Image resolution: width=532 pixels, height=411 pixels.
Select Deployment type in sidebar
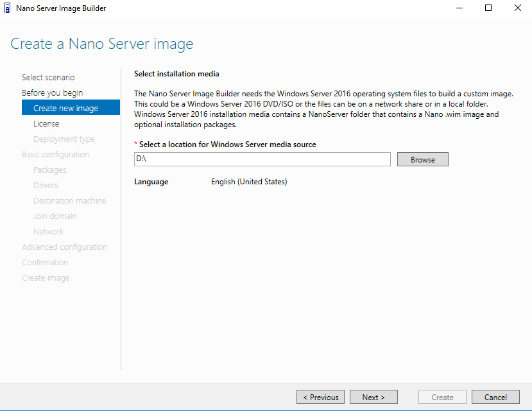[x=64, y=139]
